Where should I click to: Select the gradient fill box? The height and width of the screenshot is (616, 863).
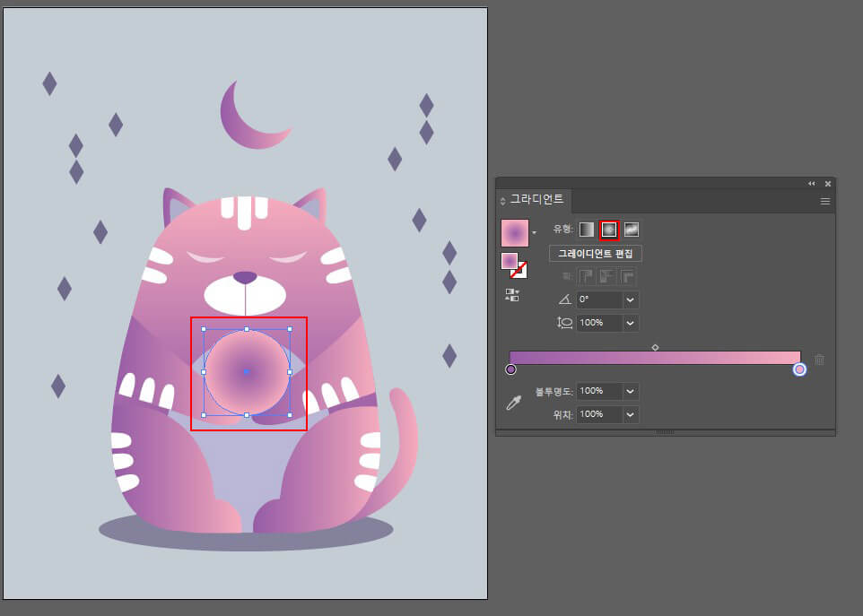(x=510, y=261)
